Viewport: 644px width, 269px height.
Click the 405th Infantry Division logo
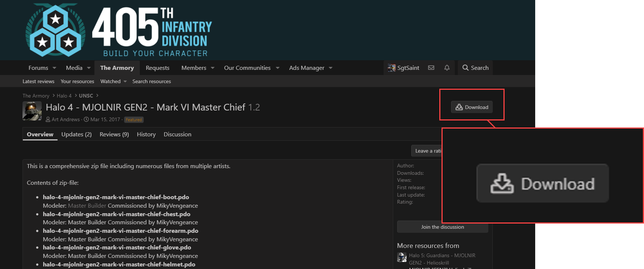point(119,30)
